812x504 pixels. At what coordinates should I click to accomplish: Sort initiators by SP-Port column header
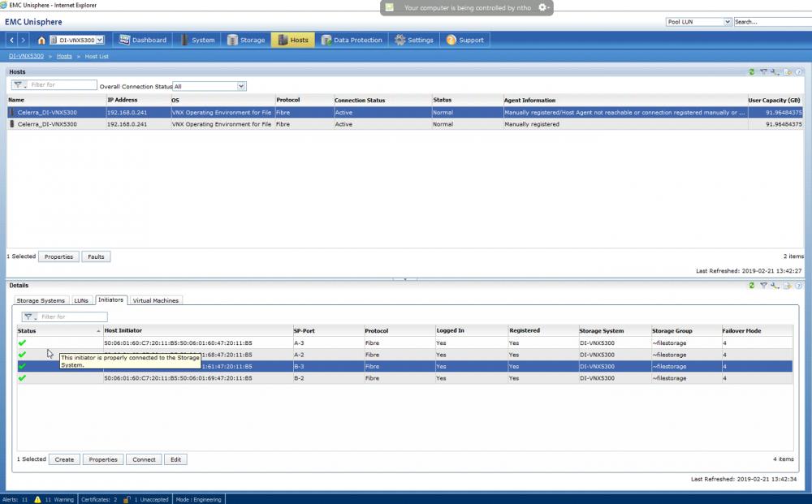328,330
